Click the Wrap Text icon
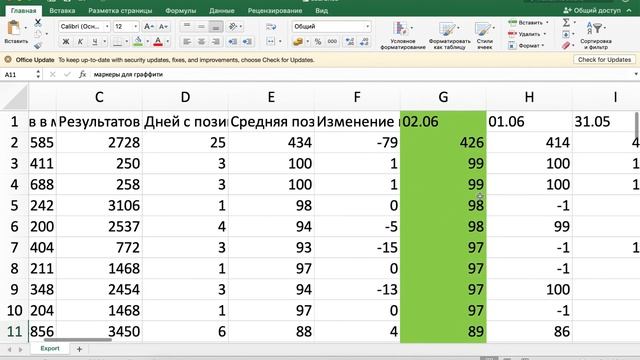This screenshot has width=640, height=360. click(x=271, y=27)
